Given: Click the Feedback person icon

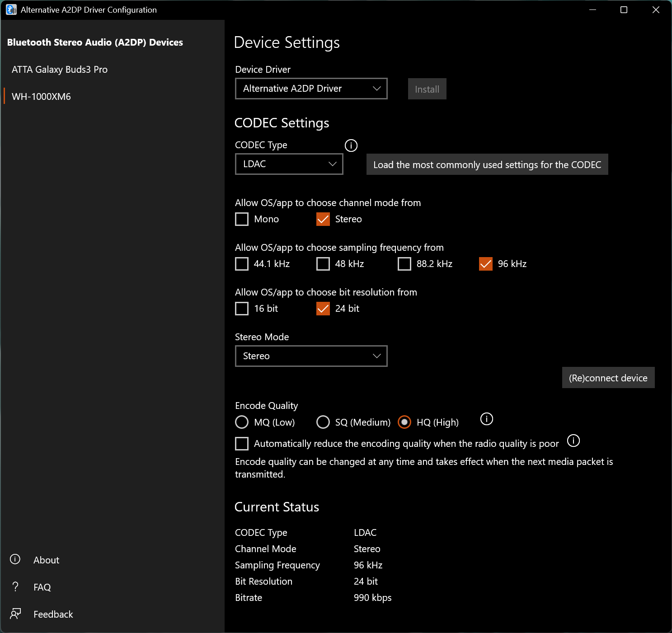Looking at the screenshot, I should [15, 614].
